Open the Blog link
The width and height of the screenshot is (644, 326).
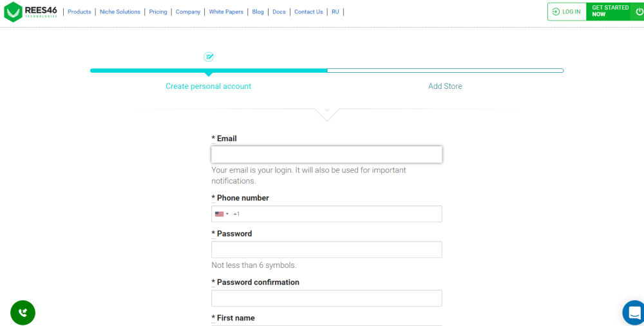click(x=258, y=12)
